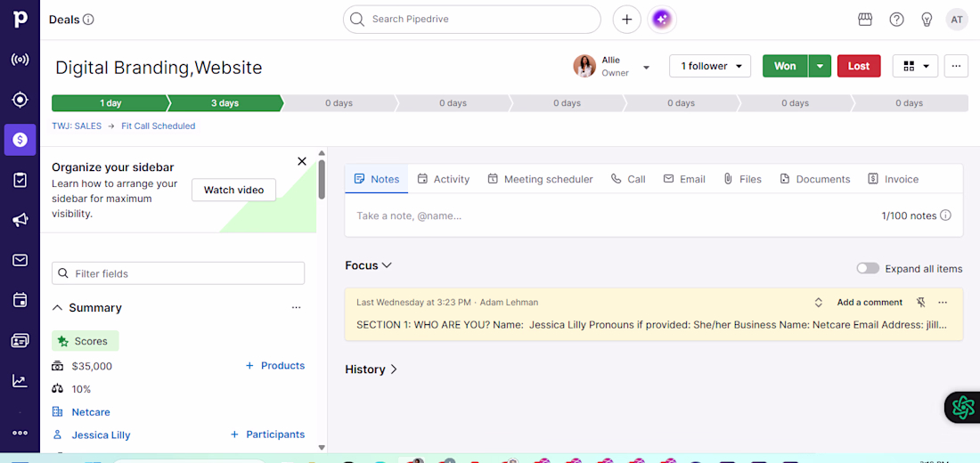Viewport: 980px width, 463px height.
Task: Click the quick add plus button
Action: point(627,20)
